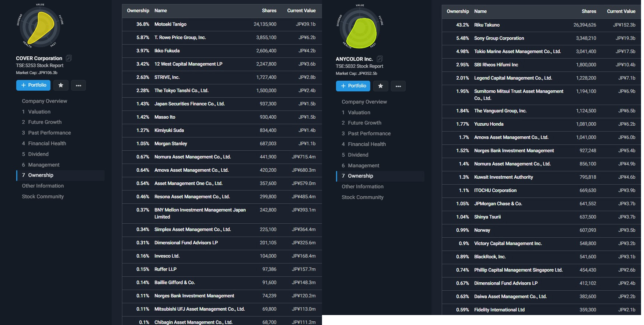Click Tokio Marine Asset Management Co., Ltd.
644x325 pixels.
(x=518, y=52)
